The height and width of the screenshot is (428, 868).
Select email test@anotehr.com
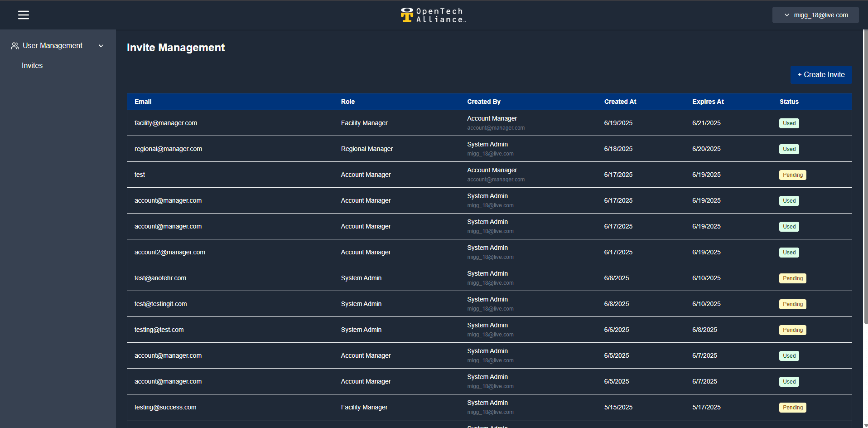pos(160,278)
